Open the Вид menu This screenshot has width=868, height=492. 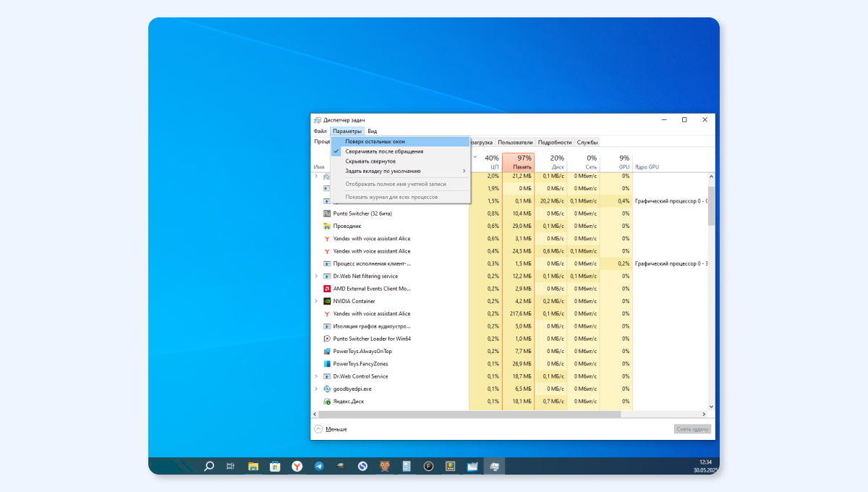(372, 131)
